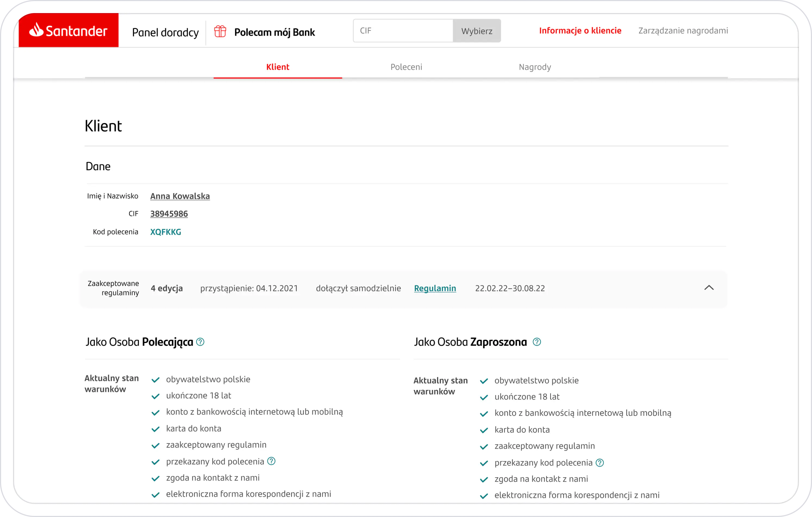Select the Klient tab

tap(277, 67)
